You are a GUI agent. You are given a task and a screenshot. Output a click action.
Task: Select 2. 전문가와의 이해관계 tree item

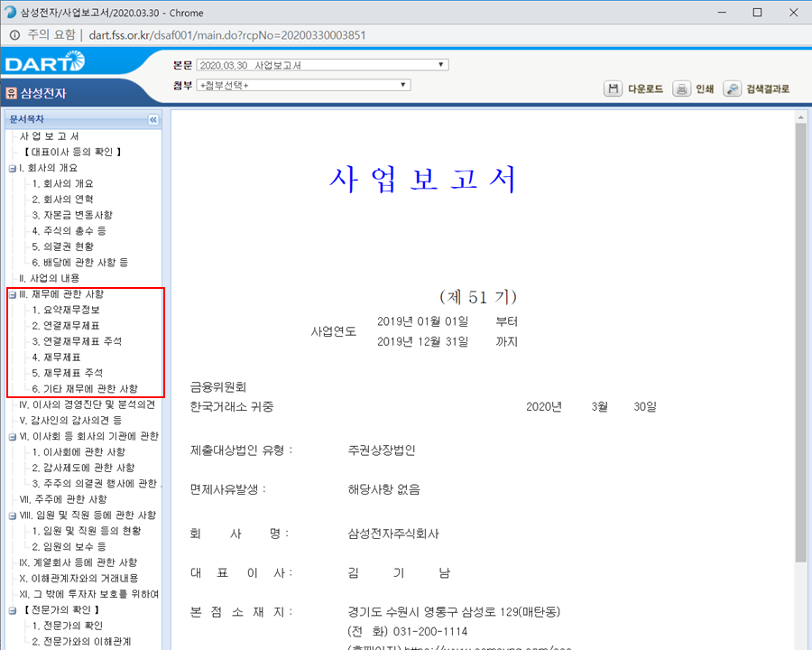(82, 642)
